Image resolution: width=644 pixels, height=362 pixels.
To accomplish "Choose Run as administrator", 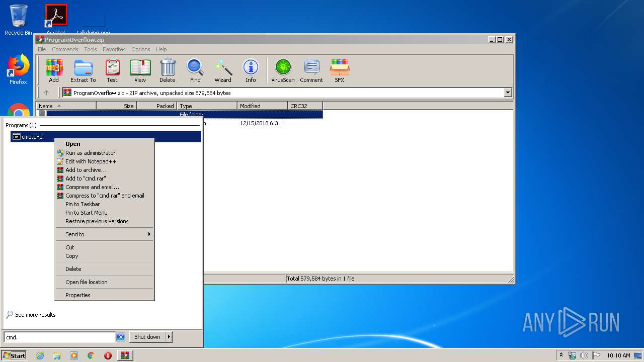I will pyautogui.click(x=105, y=153).
